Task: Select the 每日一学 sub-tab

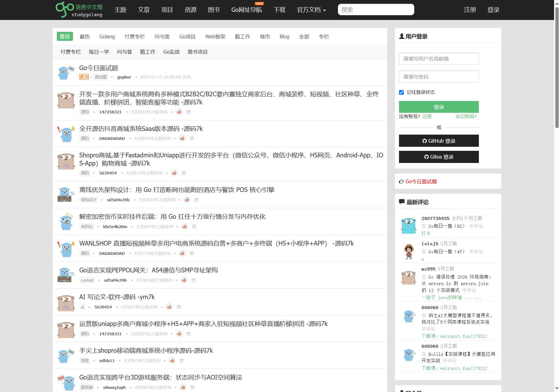Action: pos(99,52)
